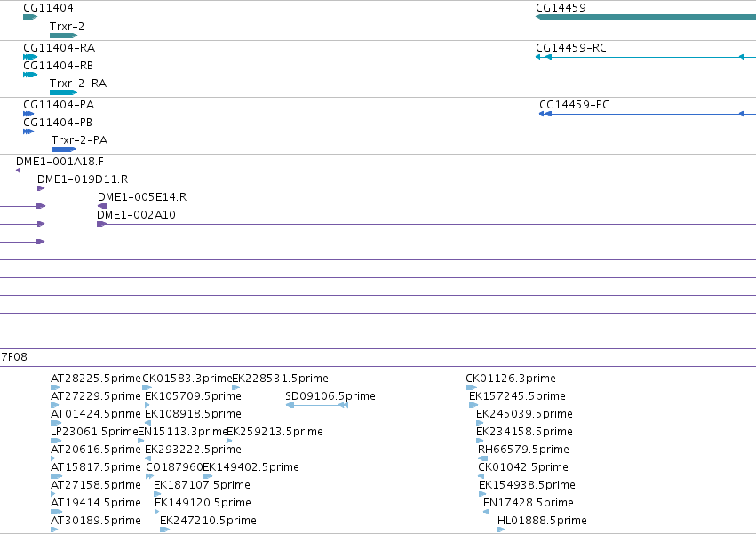Click EST CK01126.3prime
The image size is (756, 534).
pyautogui.click(x=511, y=379)
